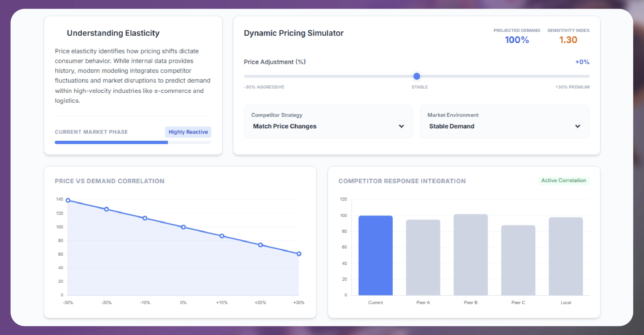Click the Peer A bar
644x335 pixels.
(x=423, y=257)
